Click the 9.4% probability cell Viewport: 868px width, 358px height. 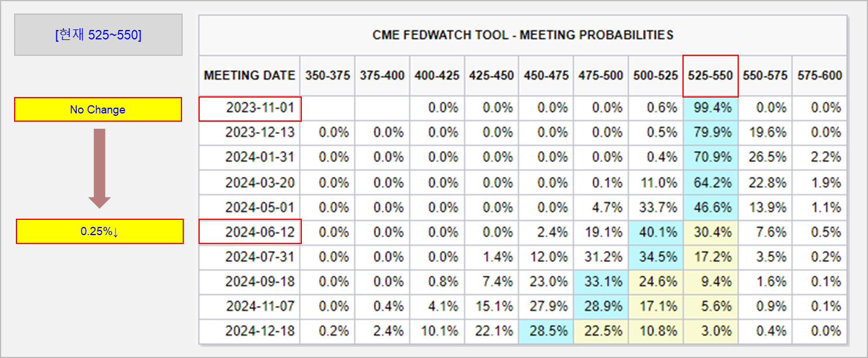(x=711, y=282)
